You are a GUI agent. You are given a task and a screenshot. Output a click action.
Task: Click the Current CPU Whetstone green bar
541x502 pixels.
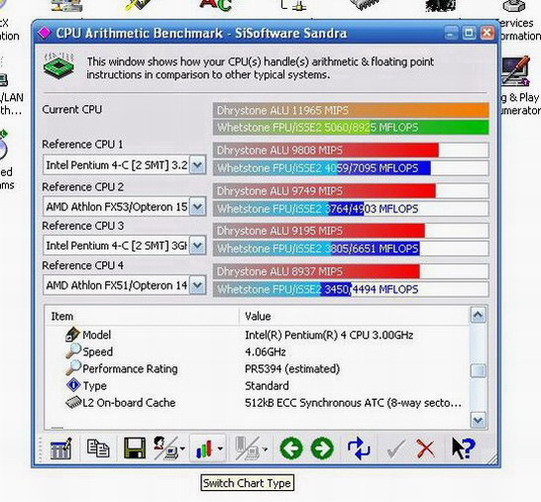(351, 127)
